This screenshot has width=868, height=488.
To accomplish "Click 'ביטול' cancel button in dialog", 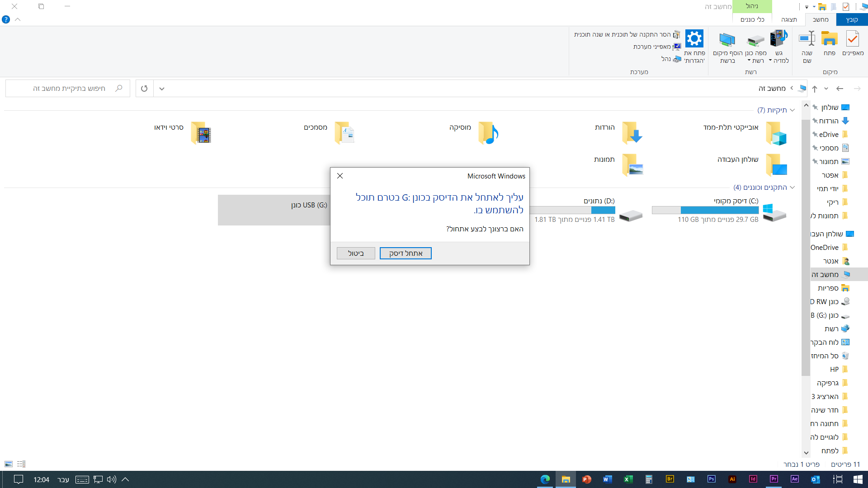I will coord(356,253).
